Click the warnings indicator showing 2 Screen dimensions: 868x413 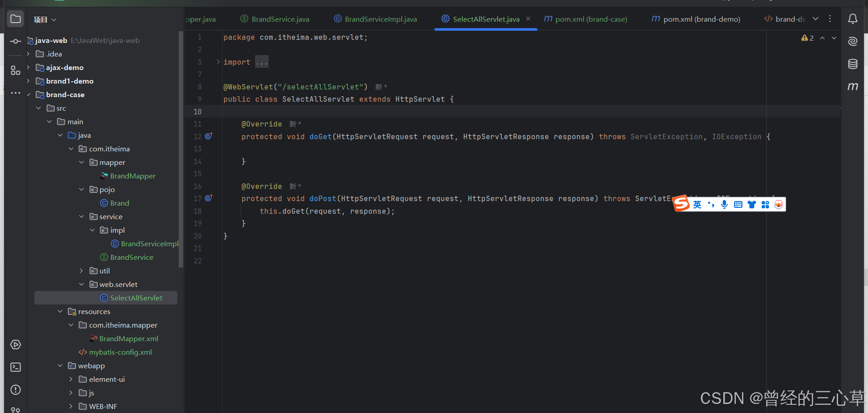tap(807, 38)
